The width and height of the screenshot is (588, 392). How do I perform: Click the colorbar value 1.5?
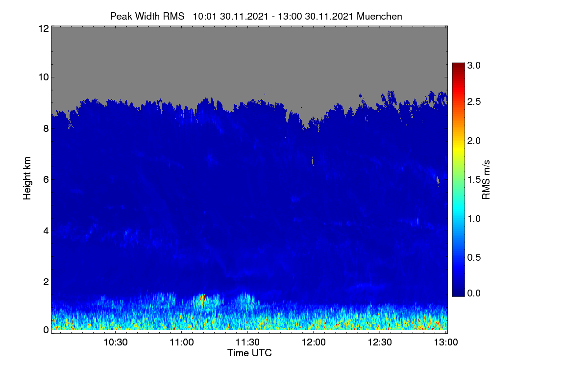pos(474,179)
